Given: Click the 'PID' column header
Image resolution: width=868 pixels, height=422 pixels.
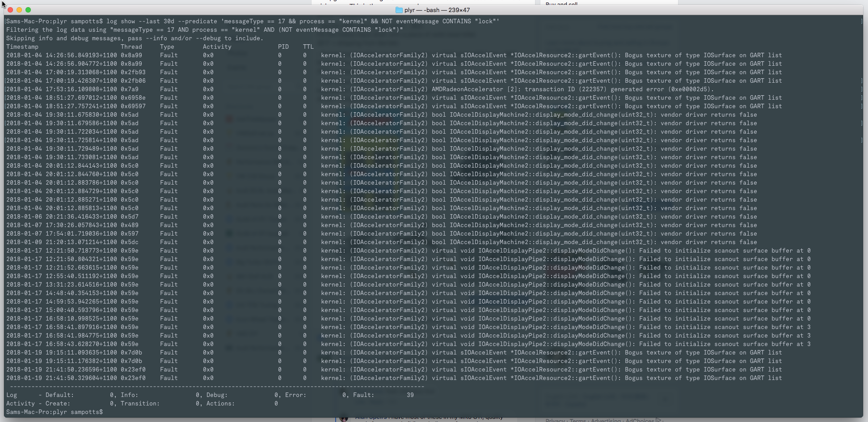Looking at the screenshot, I should pyautogui.click(x=283, y=47).
